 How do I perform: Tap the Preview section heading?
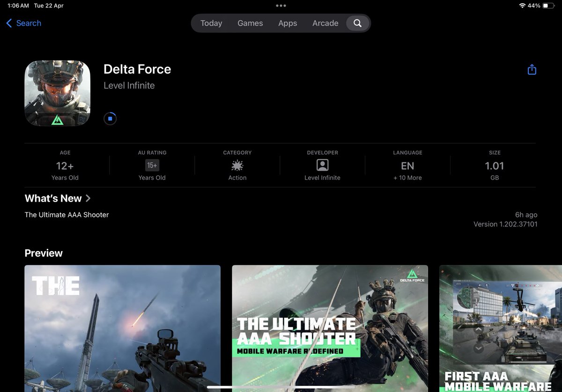pyautogui.click(x=44, y=253)
